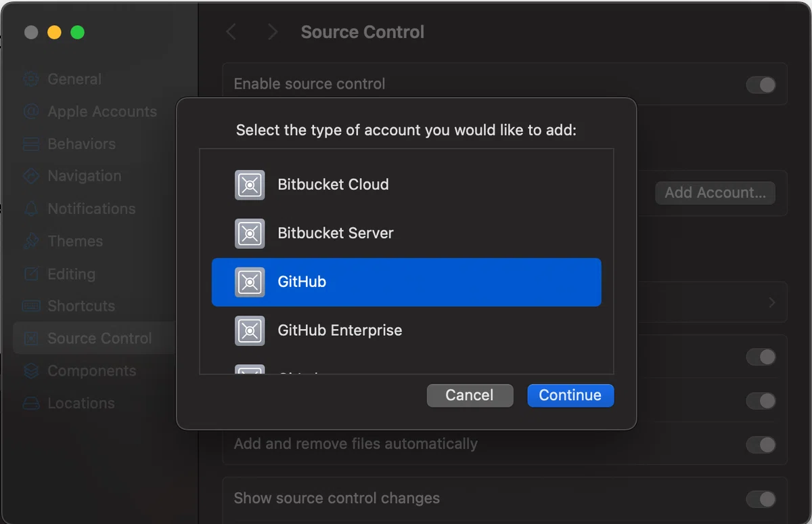Screen dimensions: 812x524
Task: Click the General settings sidebar icon
Action: tap(31, 79)
